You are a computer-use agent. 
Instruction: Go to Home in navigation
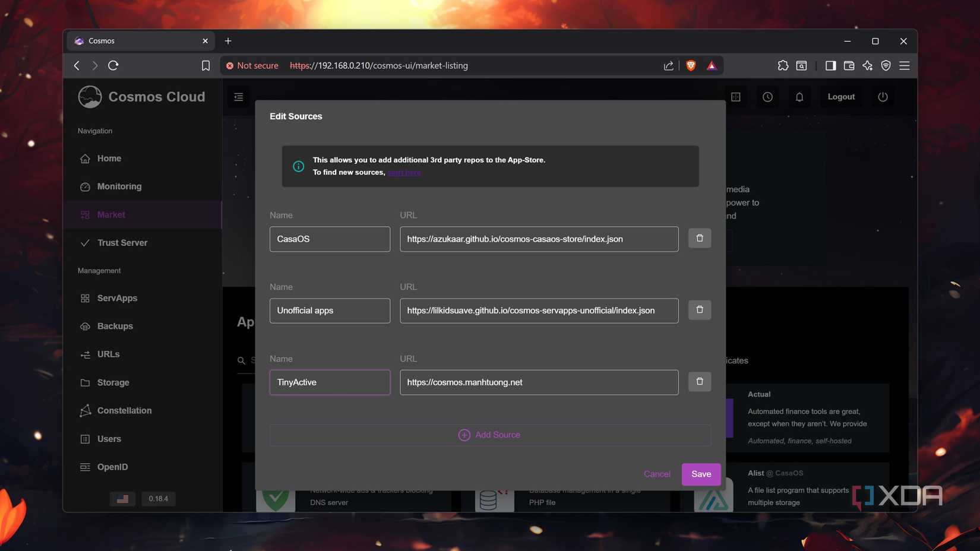click(x=109, y=159)
